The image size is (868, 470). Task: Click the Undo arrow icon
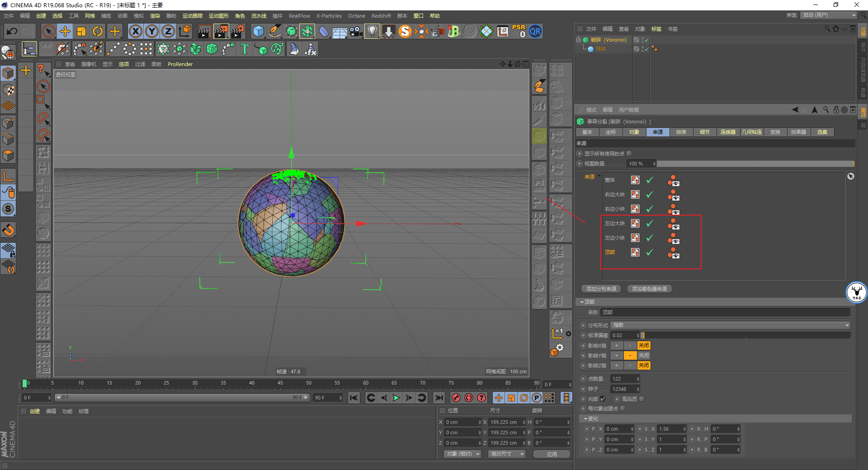(12, 31)
